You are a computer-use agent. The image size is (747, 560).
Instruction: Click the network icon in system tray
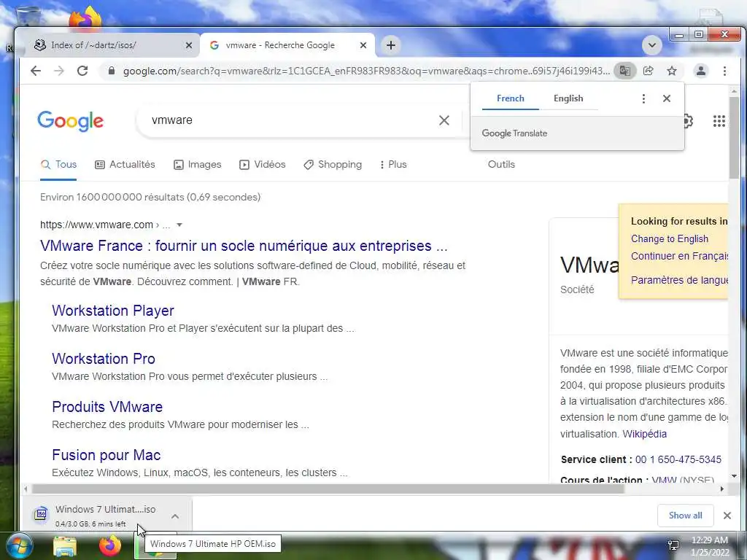click(x=673, y=545)
